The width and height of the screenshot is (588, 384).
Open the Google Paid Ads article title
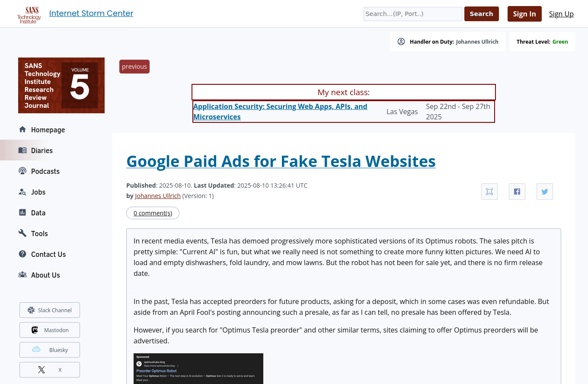281,161
